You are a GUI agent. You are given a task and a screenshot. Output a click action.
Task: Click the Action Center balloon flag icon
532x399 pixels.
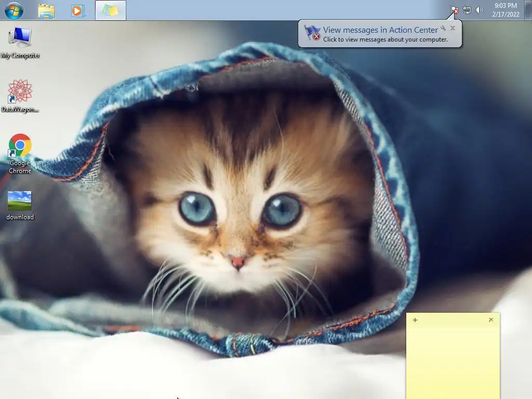(x=312, y=33)
